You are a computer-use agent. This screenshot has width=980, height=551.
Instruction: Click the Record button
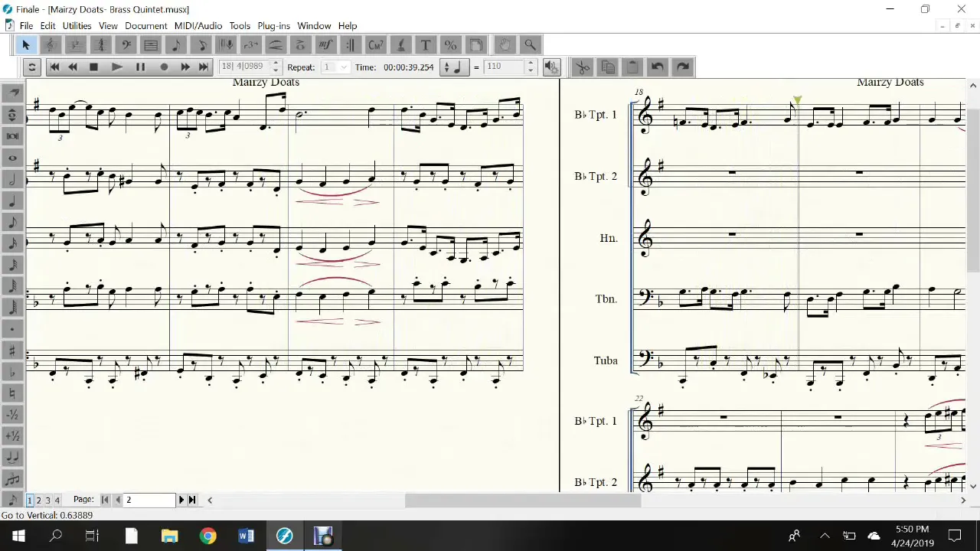(x=163, y=67)
